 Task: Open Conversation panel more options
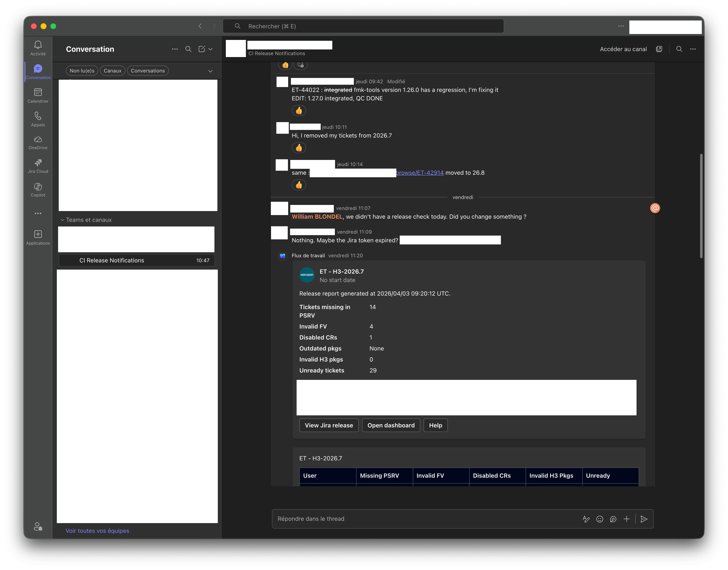click(175, 49)
